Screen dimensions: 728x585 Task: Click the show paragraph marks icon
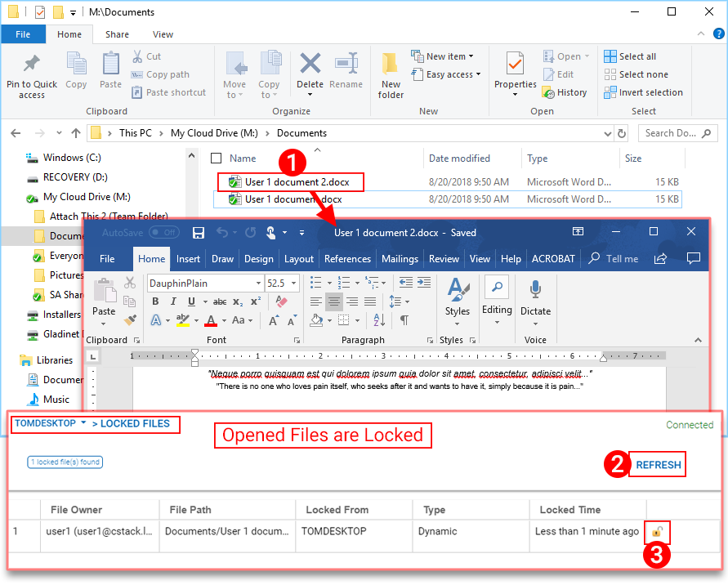(x=404, y=320)
